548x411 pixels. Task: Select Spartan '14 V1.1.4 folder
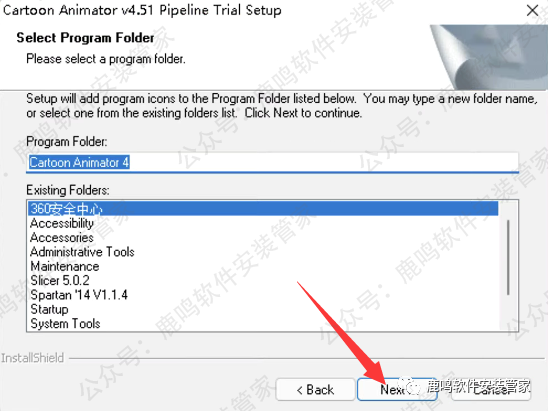(79, 295)
